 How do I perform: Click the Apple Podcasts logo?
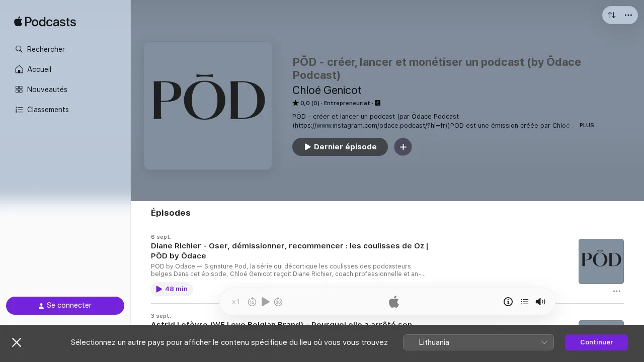pyautogui.click(x=45, y=22)
